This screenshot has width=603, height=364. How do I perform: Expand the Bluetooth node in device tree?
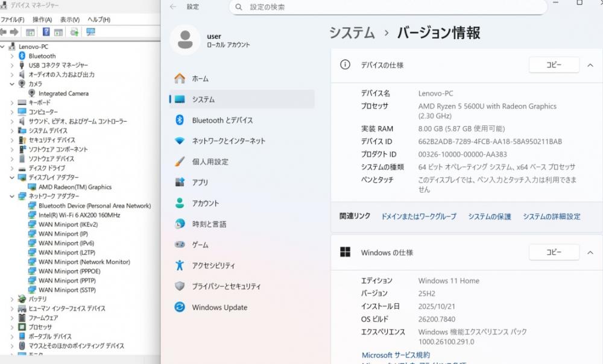[x=11, y=56]
